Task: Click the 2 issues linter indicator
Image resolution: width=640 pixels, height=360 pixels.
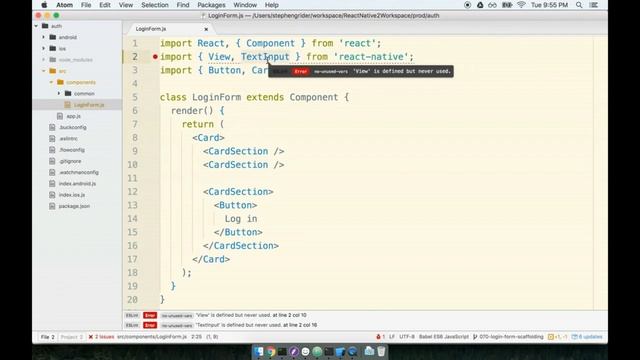Action: pos(101,337)
